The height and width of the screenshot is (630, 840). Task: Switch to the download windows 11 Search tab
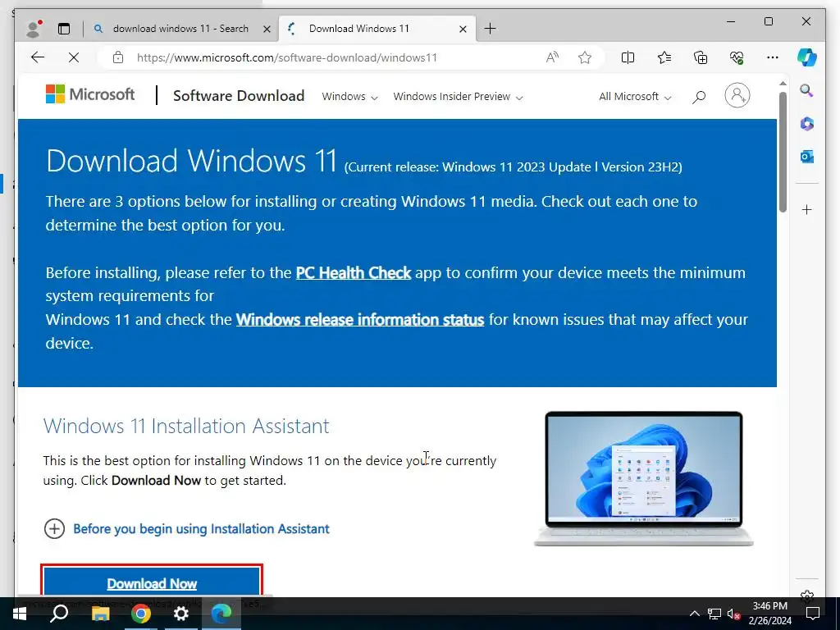click(x=180, y=29)
